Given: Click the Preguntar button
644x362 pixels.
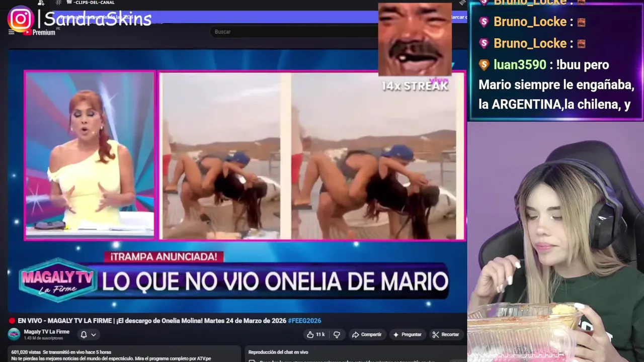Looking at the screenshot, I should tap(407, 334).
